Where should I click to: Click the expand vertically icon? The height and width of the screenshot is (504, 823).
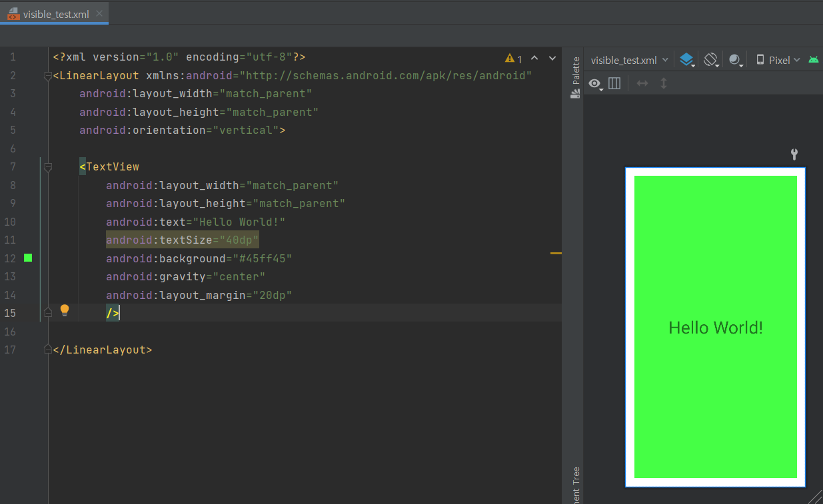664,83
